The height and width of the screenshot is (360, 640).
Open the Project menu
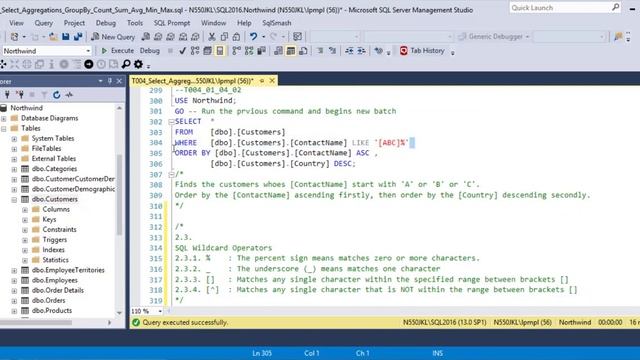click(74, 23)
